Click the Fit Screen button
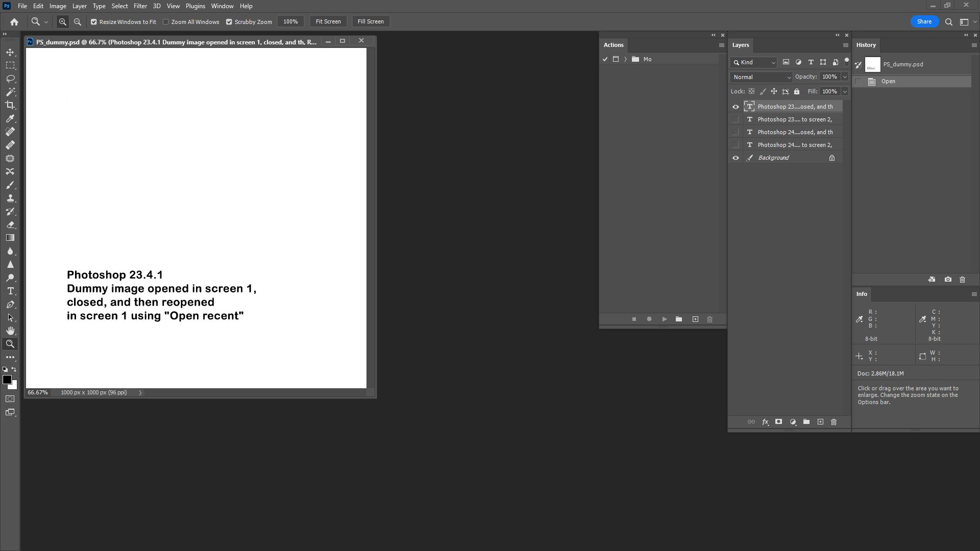The image size is (980, 551). click(x=328, y=21)
